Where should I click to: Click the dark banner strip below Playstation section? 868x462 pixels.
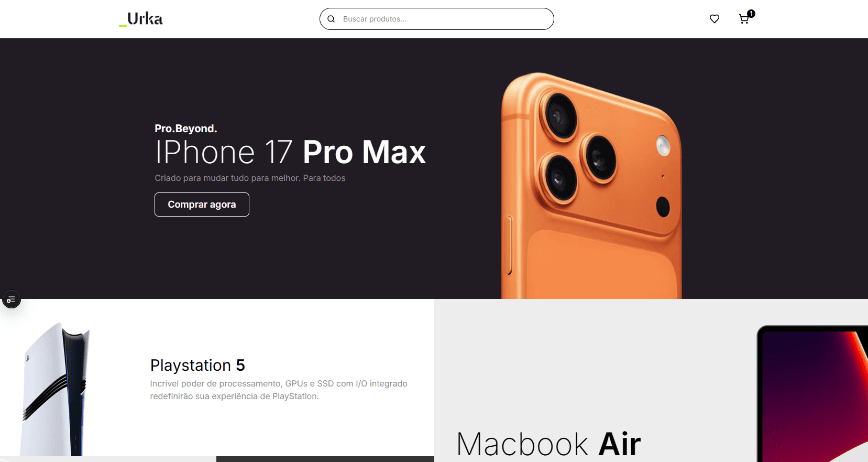coord(325,459)
